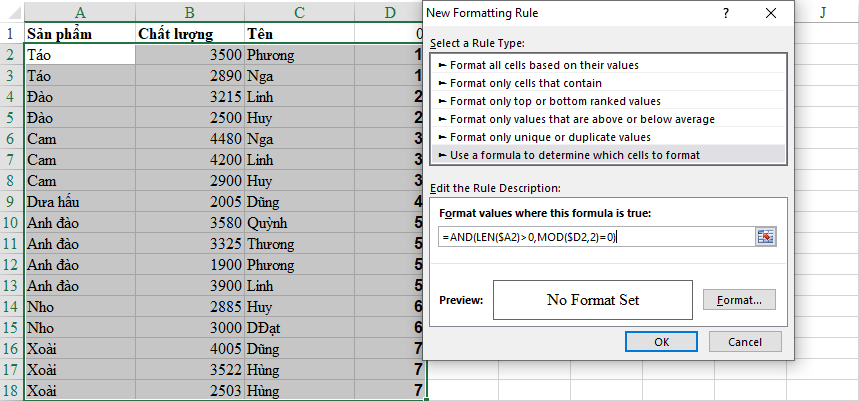
Task: Click cell with value 3900
Action: click(x=190, y=286)
